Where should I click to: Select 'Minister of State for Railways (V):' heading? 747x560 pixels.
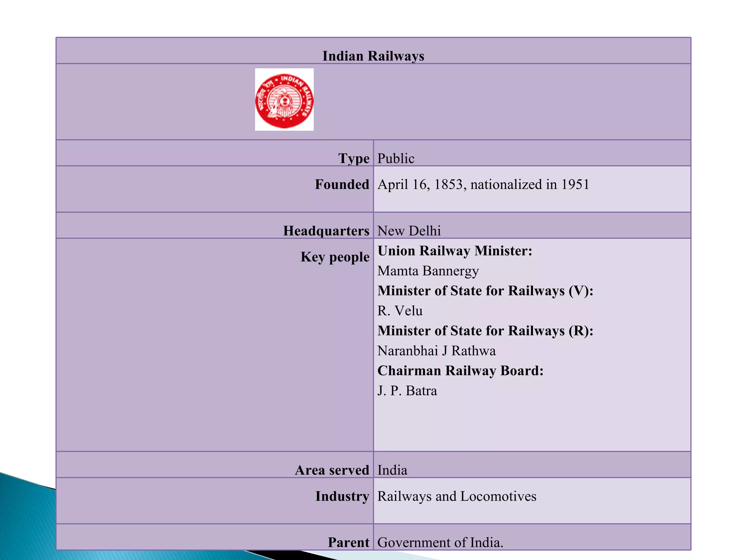485,291
